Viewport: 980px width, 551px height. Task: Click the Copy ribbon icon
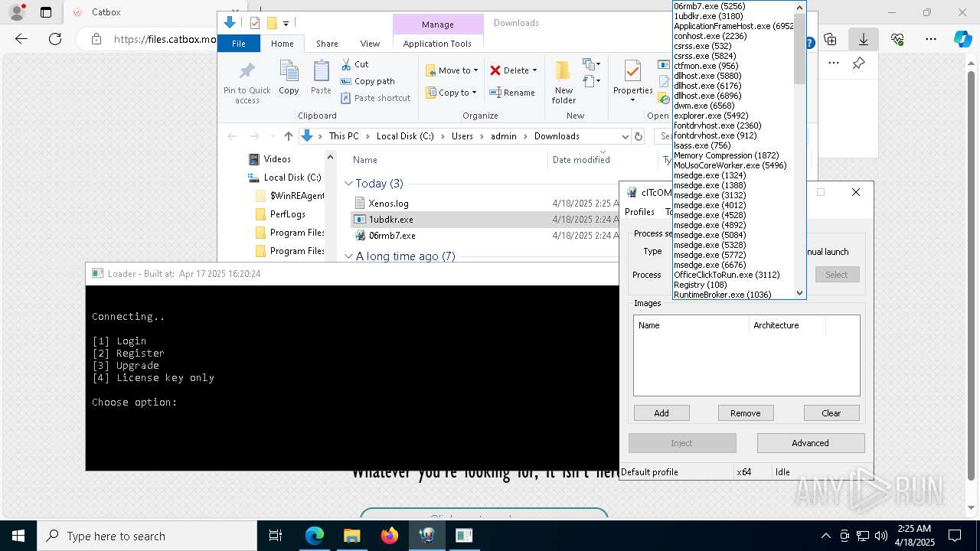(289, 78)
